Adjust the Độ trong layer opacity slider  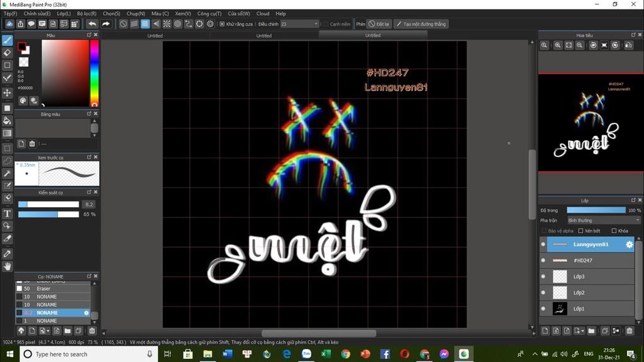pyautogui.click(x=596, y=210)
